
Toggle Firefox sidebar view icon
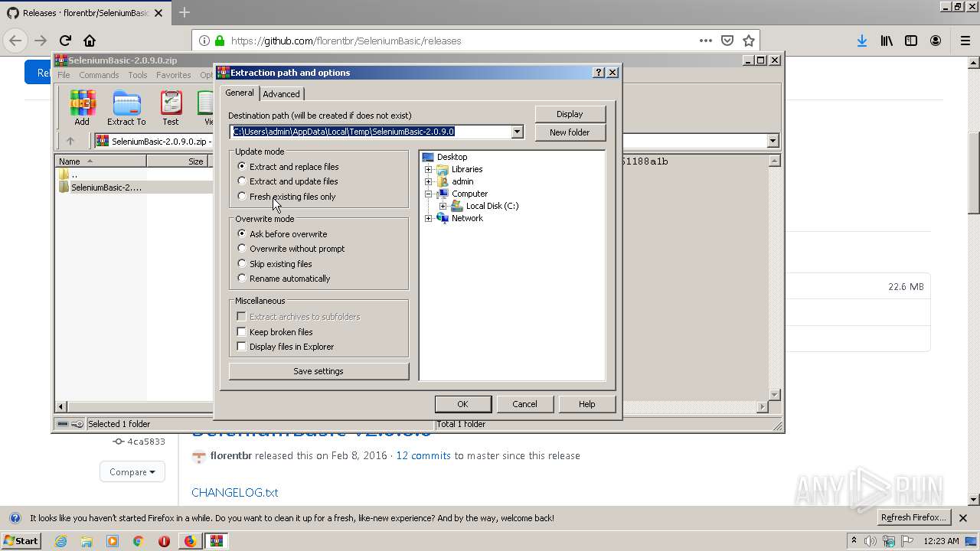911,41
